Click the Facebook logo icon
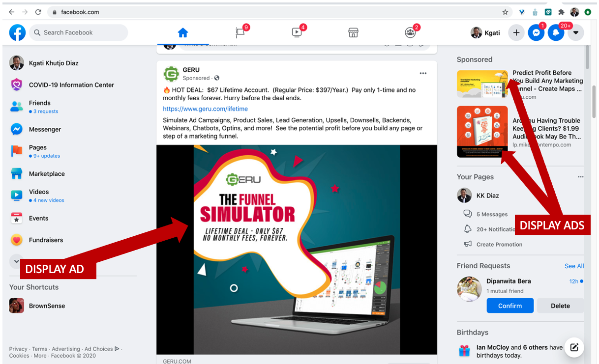 point(17,32)
